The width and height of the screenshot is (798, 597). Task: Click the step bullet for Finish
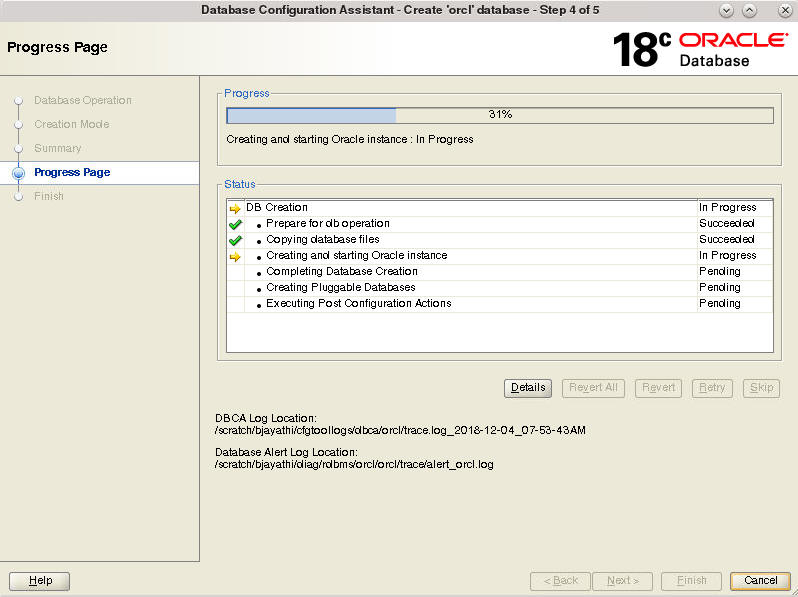coord(19,197)
